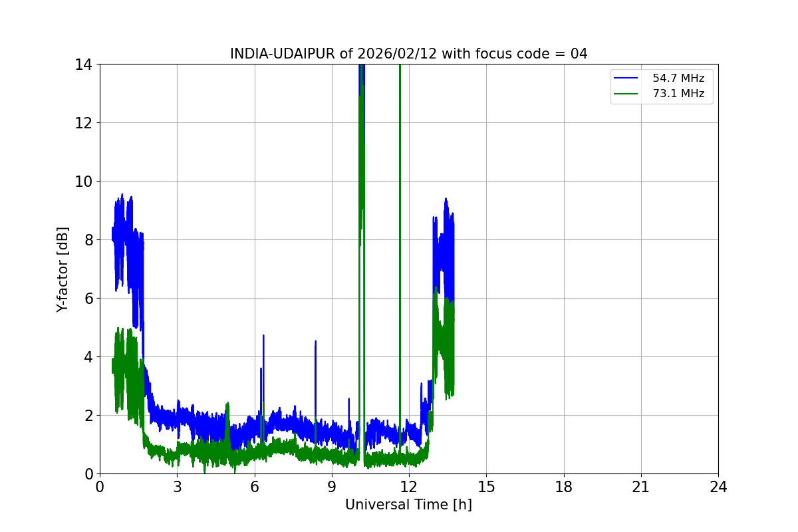Click the x-axis tick label '15'
This screenshot has height=532, width=798.
pos(486,487)
